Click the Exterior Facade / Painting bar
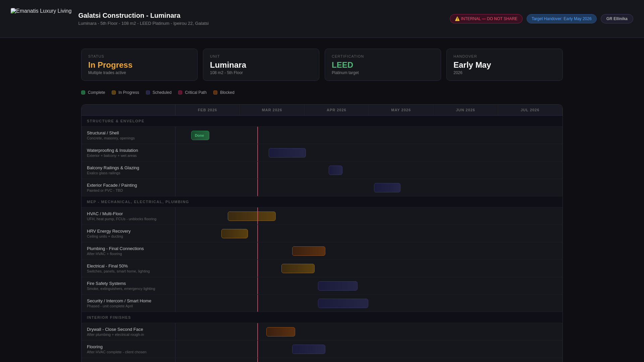 pos(387,188)
